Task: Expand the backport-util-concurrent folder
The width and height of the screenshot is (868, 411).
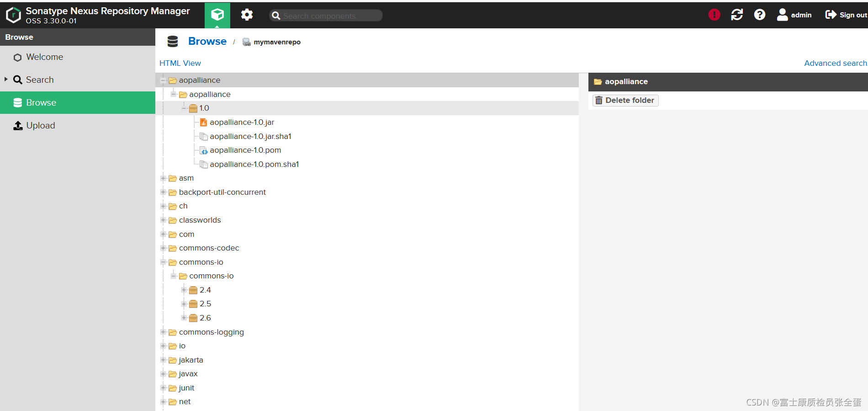Action: pos(163,192)
